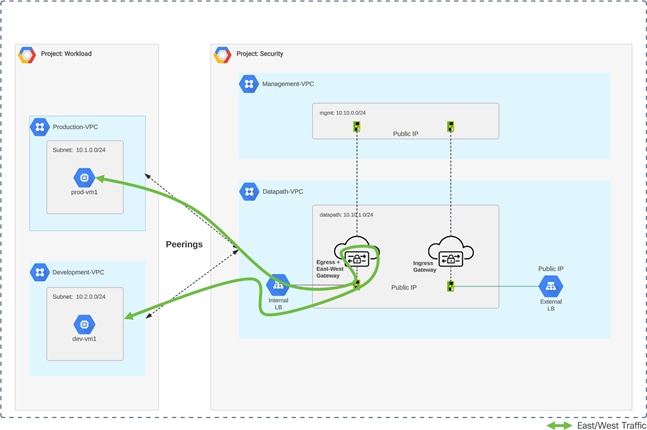This screenshot has height=430, width=647.
Task: Select the Production-VPC network icon
Action: click(x=40, y=127)
